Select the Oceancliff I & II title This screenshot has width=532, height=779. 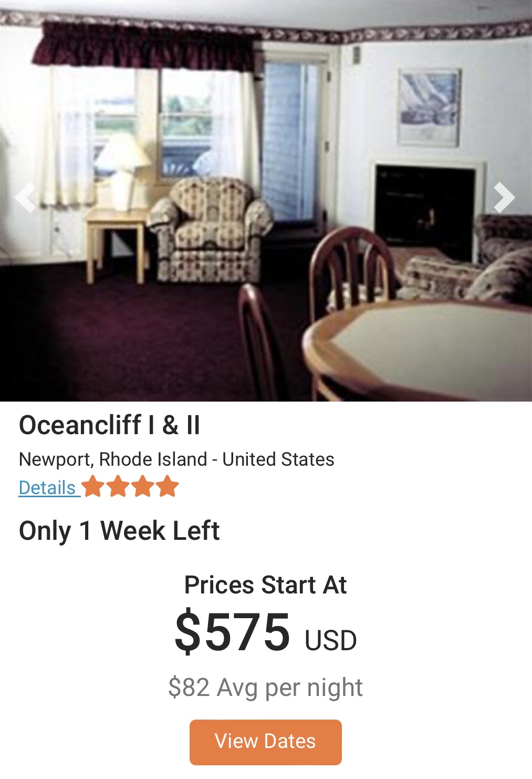(110, 425)
